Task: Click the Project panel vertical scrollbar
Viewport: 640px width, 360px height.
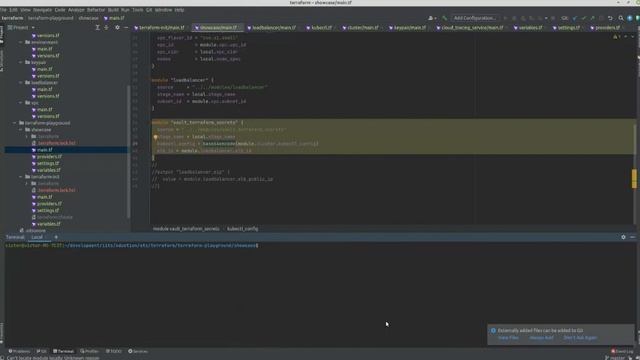Action: pyautogui.click(x=129, y=151)
